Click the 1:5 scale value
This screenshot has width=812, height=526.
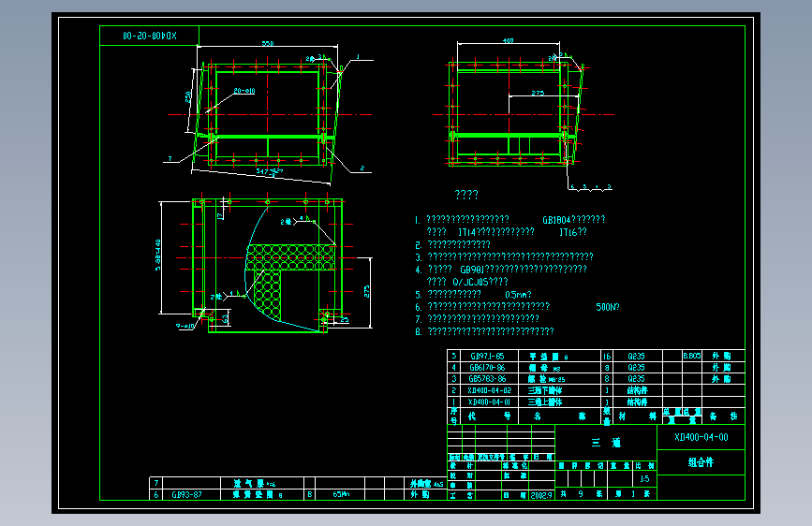click(x=644, y=479)
